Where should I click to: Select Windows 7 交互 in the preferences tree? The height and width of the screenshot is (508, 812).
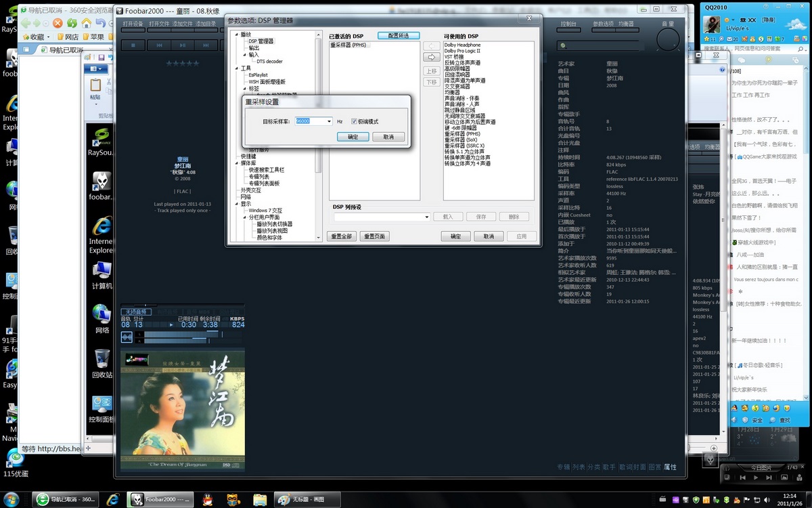(265, 210)
